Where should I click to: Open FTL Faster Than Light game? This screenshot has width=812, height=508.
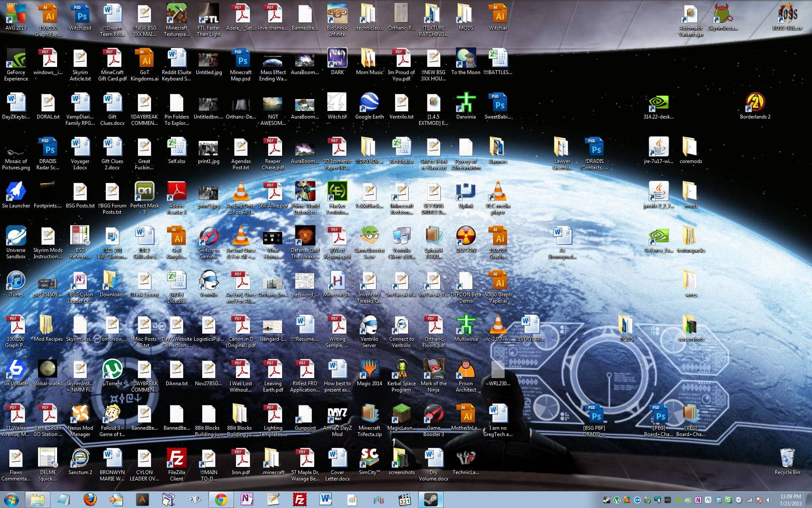click(x=208, y=20)
